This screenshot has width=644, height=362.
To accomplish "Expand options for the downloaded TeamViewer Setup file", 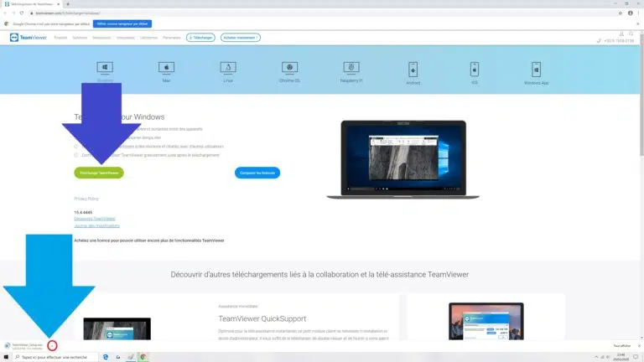I will [52, 345].
